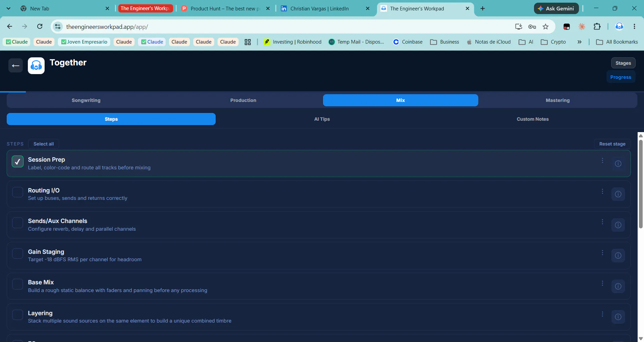This screenshot has height=342, width=644.
Task: Open info for Layering step
Action: pyautogui.click(x=618, y=317)
